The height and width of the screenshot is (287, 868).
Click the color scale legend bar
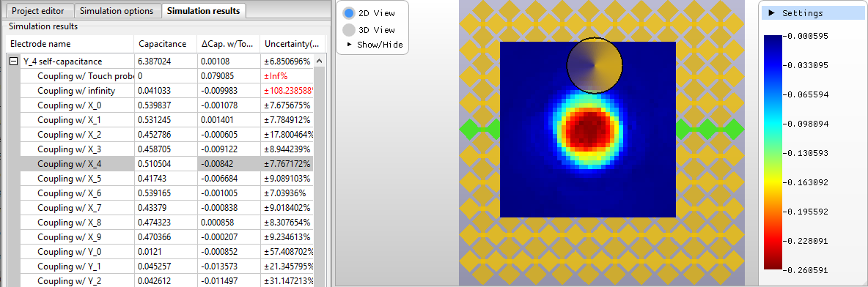tap(773, 152)
